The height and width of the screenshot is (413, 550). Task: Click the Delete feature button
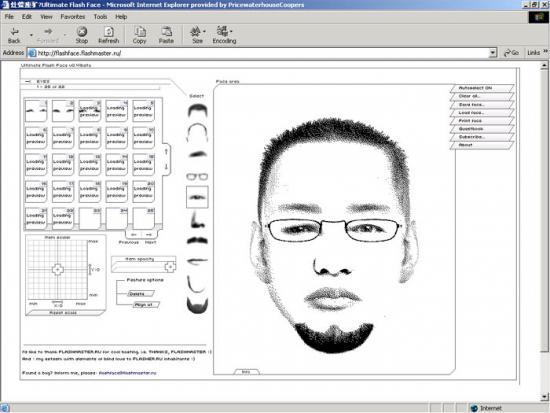pos(140,294)
